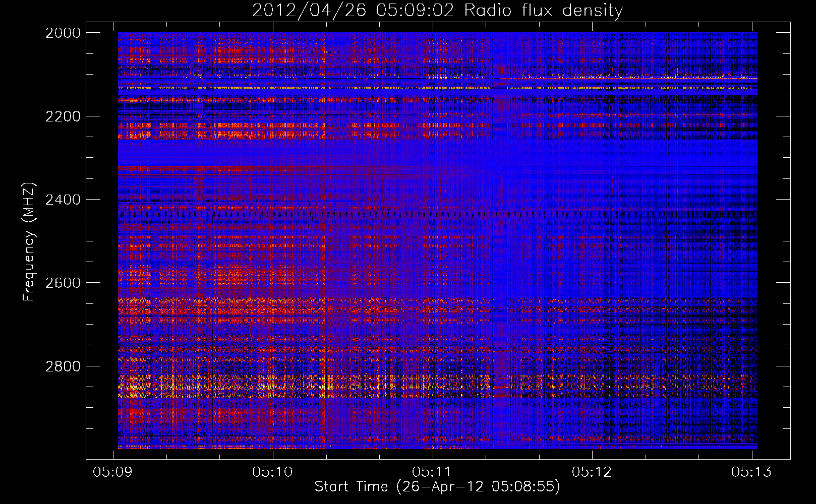
Task: Click the 05:11 time tick label
Action: 432,472
